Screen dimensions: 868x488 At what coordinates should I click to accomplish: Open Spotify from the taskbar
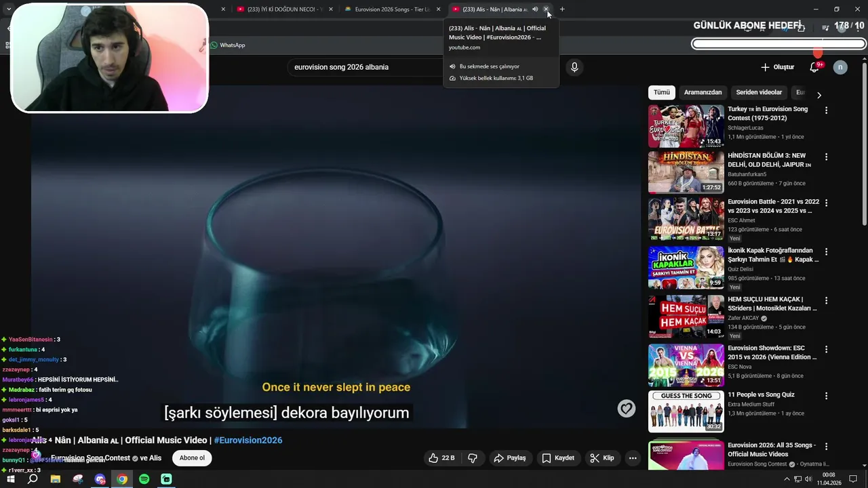pos(144,479)
